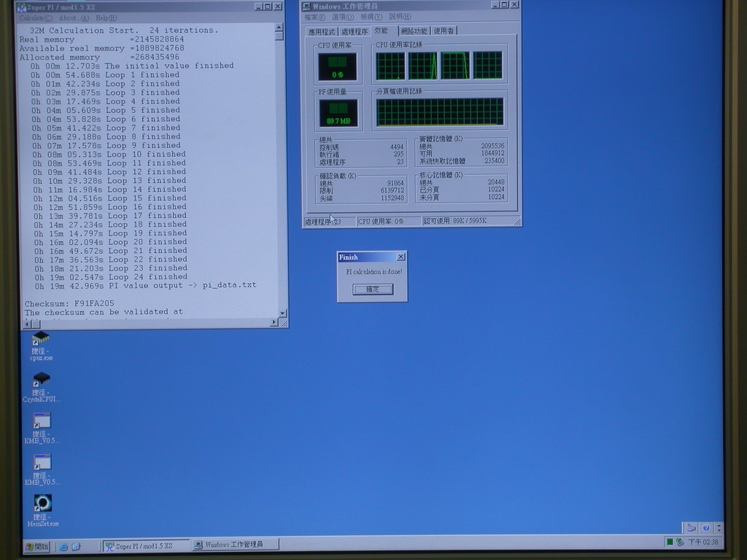Switch to the 應用程式 tab
The image size is (747, 560).
click(x=322, y=32)
